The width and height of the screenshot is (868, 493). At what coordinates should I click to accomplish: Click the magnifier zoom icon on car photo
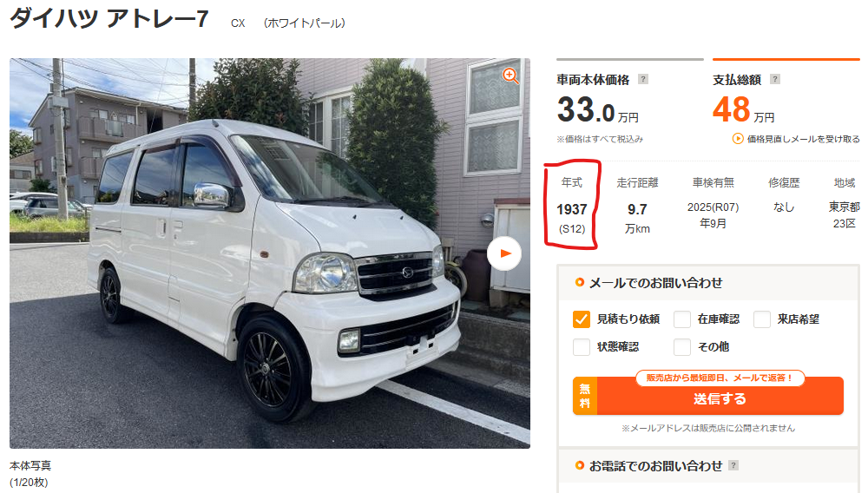point(510,76)
